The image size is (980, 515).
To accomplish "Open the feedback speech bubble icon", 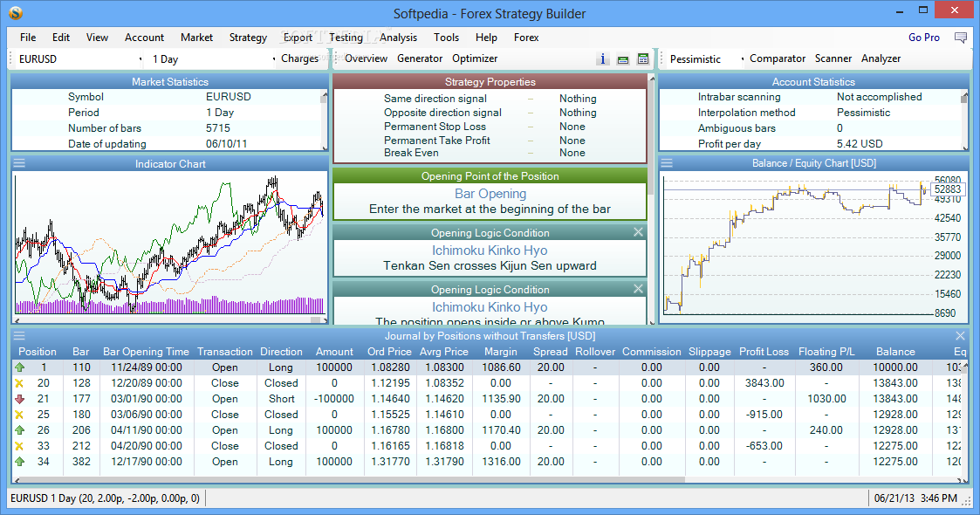I will (961, 38).
